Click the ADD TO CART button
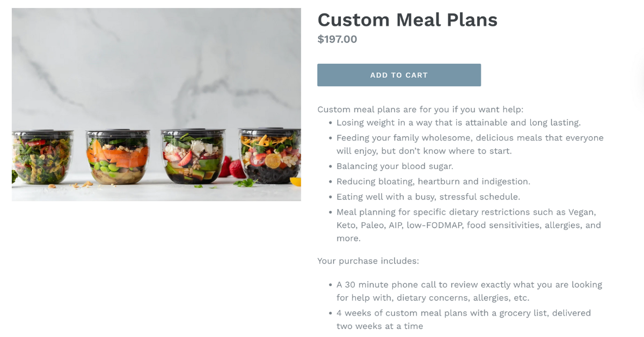 tap(399, 75)
